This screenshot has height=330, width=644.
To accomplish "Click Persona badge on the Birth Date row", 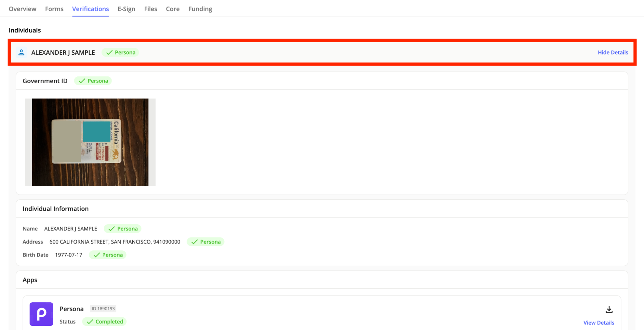I will [108, 255].
